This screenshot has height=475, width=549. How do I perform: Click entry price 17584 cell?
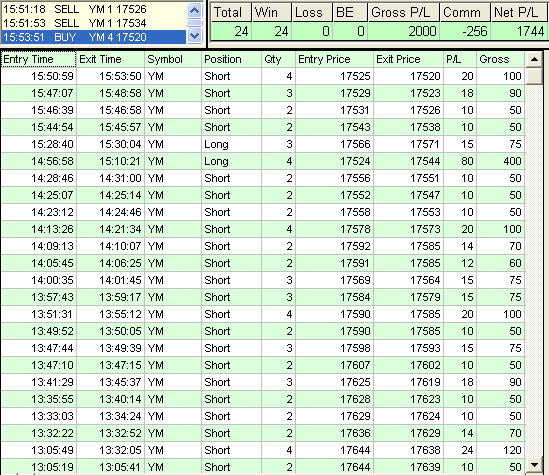tap(334, 297)
